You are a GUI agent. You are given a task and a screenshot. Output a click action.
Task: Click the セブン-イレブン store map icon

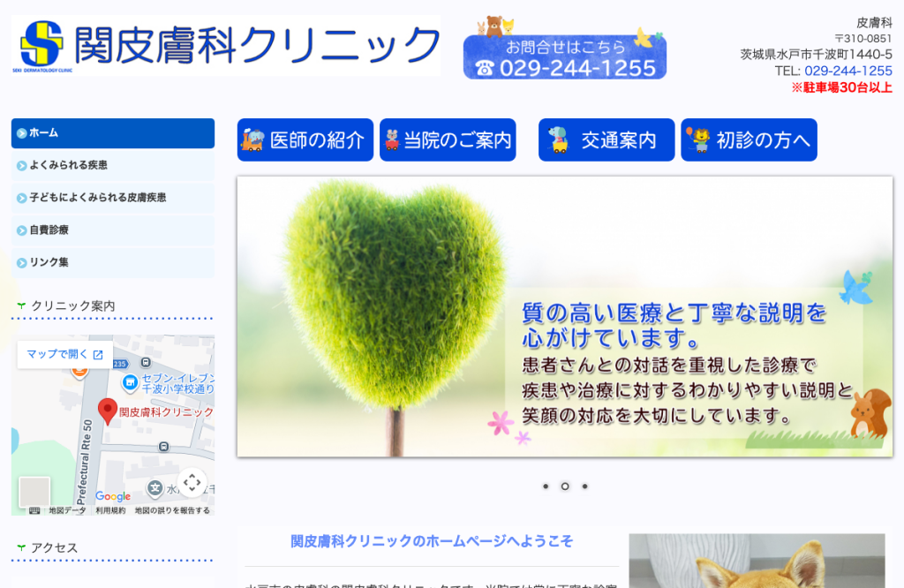pyautogui.click(x=131, y=382)
